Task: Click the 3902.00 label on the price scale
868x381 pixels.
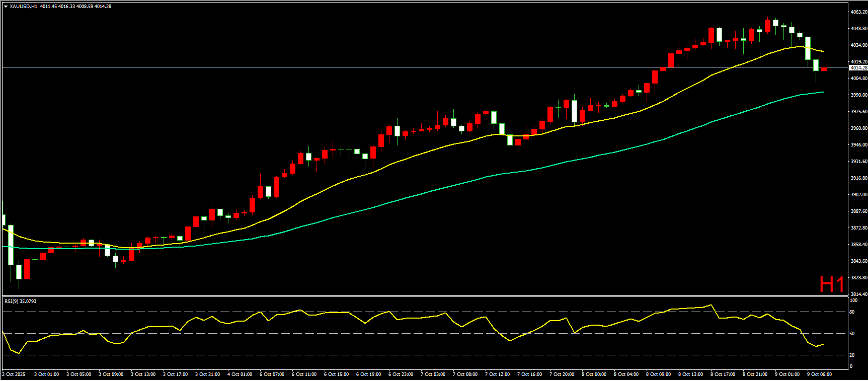Action: click(x=858, y=195)
